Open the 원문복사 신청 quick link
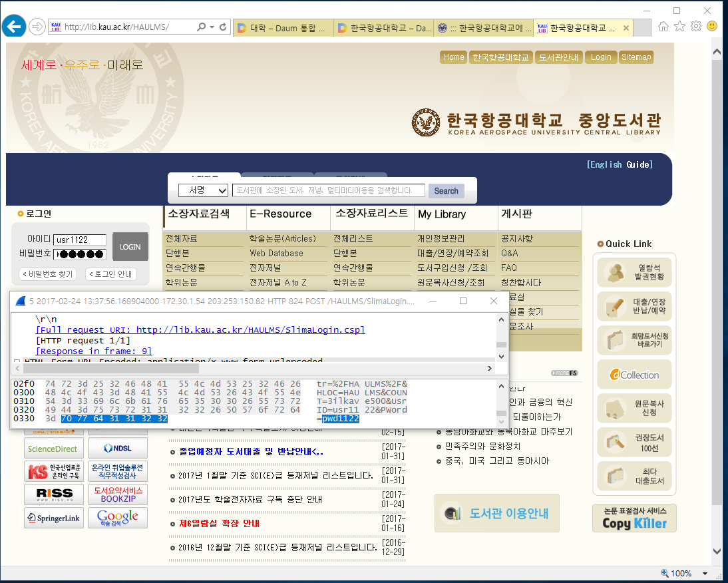 point(634,408)
